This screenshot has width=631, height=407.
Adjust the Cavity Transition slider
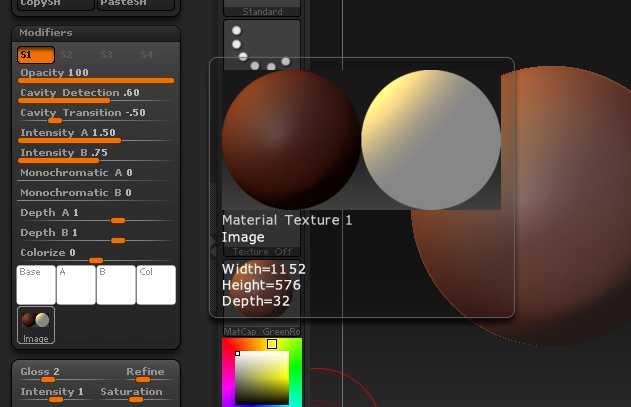coord(96,115)
